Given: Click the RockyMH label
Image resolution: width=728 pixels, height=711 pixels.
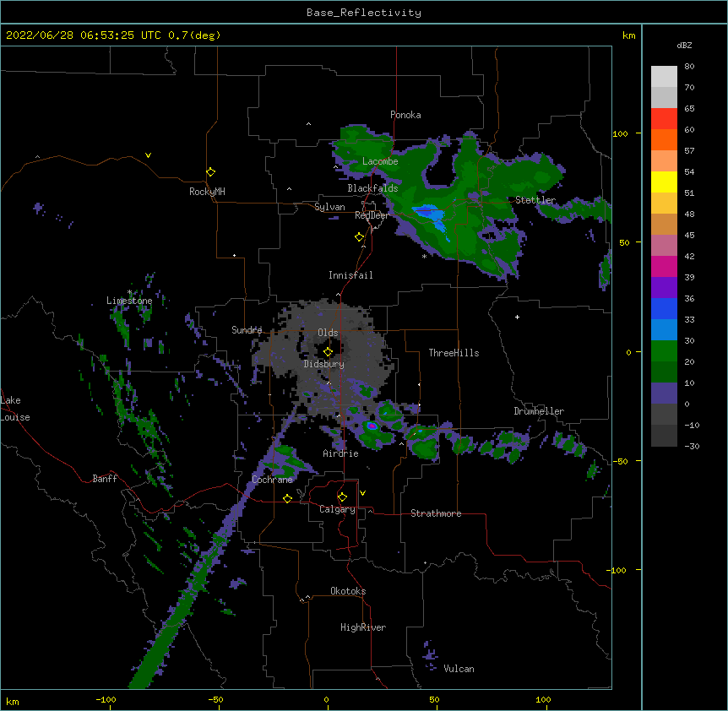Looking at the screenshot, I should [207, 192].
